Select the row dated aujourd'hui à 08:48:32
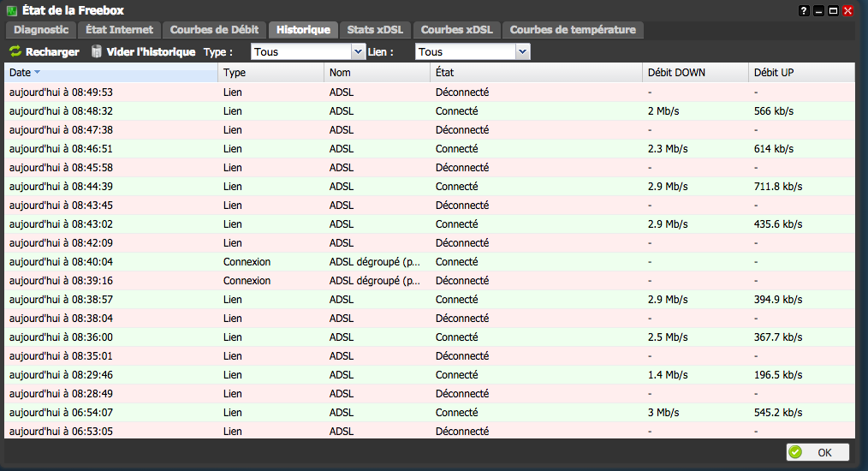Image resolution: width=868 pixels, height=471 pixels. tap(430, 110)
